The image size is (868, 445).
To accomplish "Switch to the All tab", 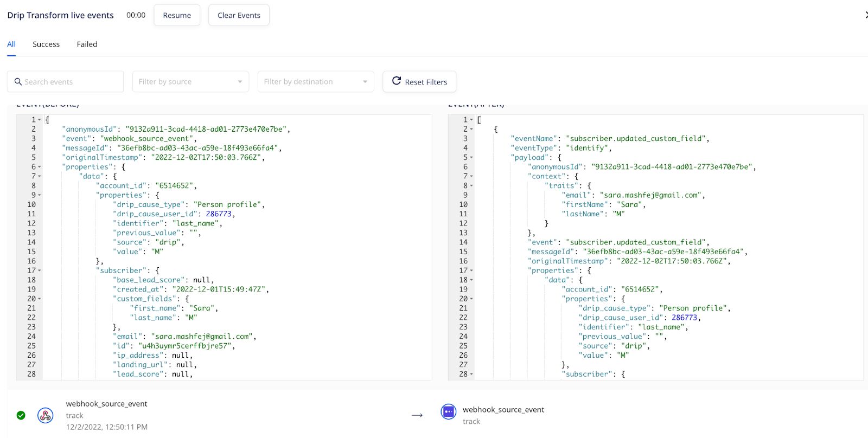I will point(11,44).
